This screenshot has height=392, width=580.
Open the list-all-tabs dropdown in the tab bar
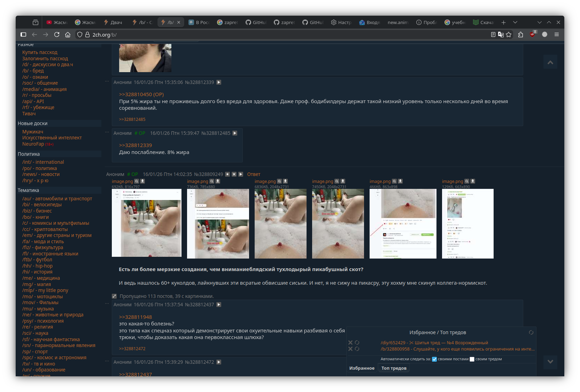click(x=515, y=22)
